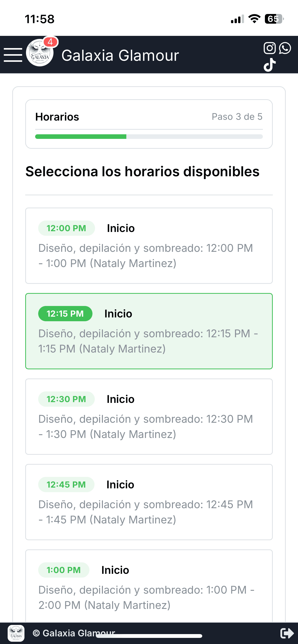Screen dimensions: 298x644
Task: Open the TikTok profile icon
Action: point(270,65)
